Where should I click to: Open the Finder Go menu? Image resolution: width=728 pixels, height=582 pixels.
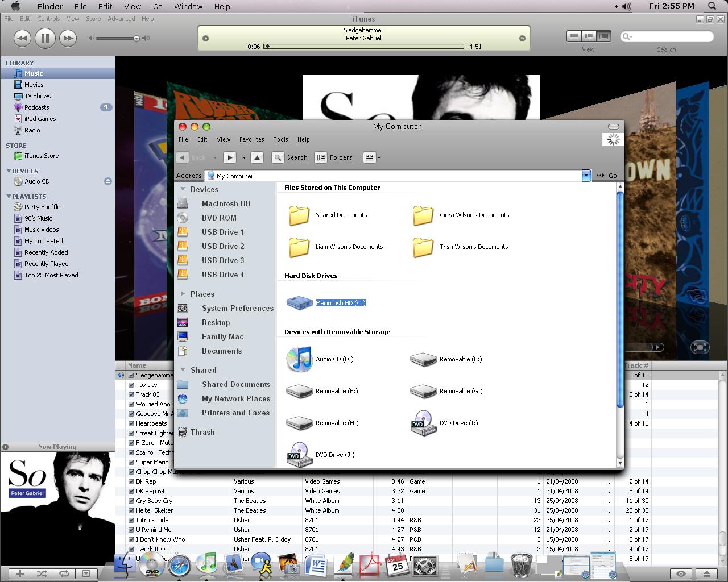(158, 6)
